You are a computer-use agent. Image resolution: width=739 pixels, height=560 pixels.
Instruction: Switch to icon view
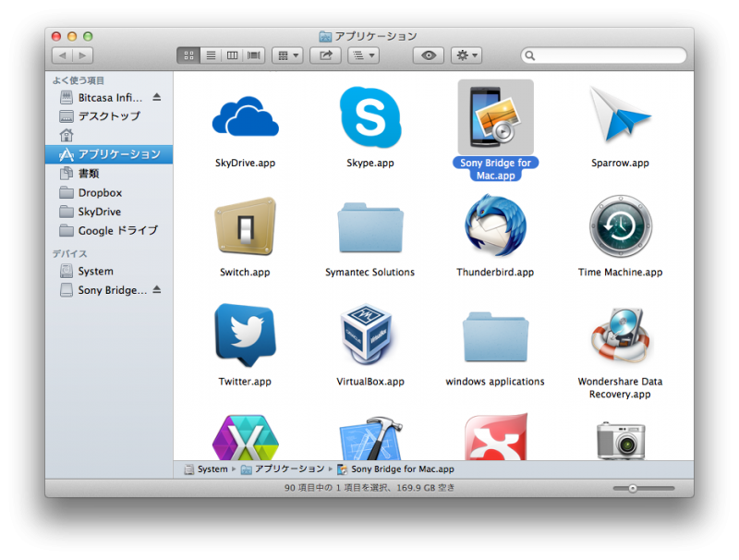(x=188, y=55)
